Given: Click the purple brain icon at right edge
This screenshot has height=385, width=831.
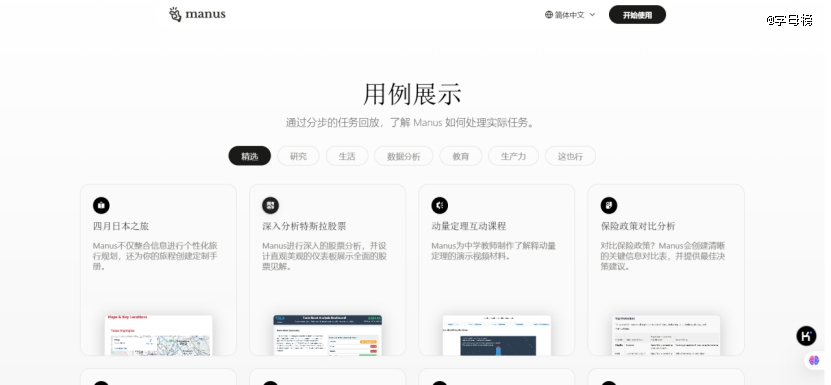Looking at the screenshot, I should 814,361.
